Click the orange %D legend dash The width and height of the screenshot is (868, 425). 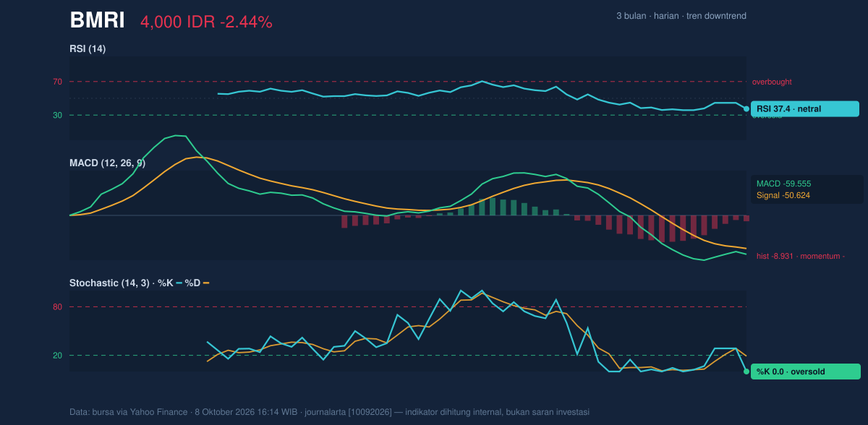[x=206, y=283]
